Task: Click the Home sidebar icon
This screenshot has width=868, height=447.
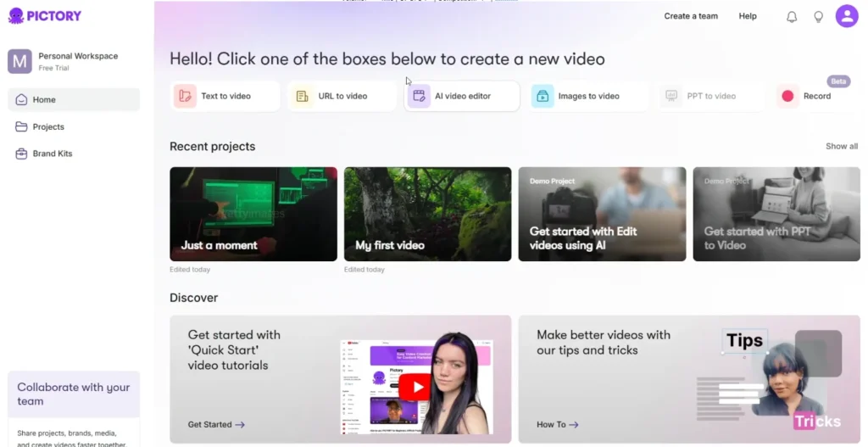Action: [x=21, y=100]
